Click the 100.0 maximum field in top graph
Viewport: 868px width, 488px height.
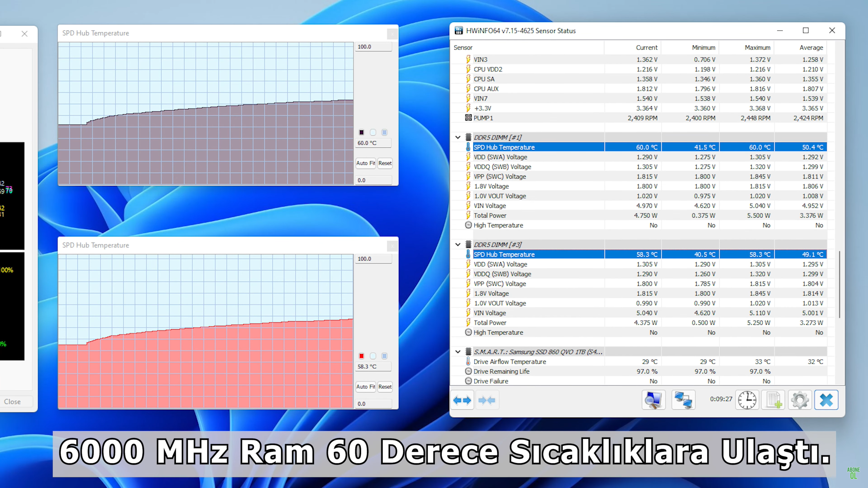coord(373,47)
